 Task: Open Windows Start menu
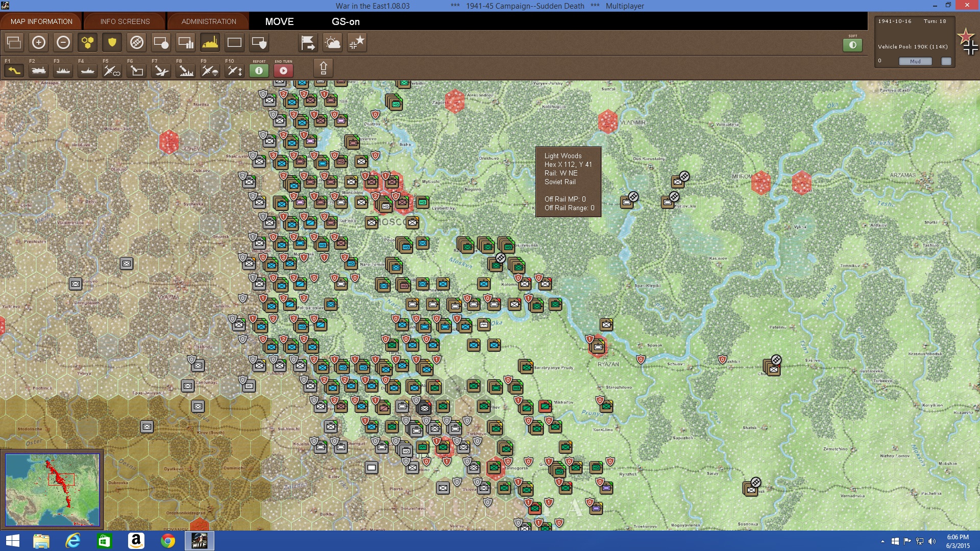tap(12, 541)
